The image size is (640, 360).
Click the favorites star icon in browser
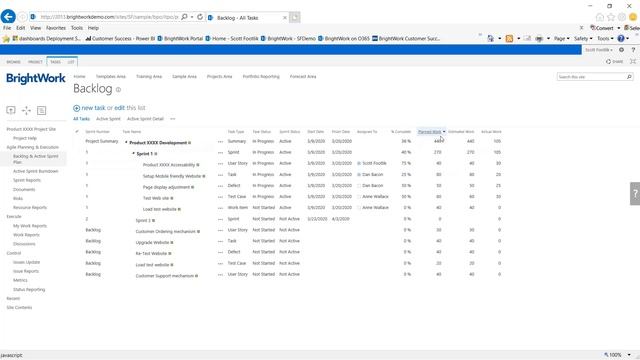pos(611,17)
